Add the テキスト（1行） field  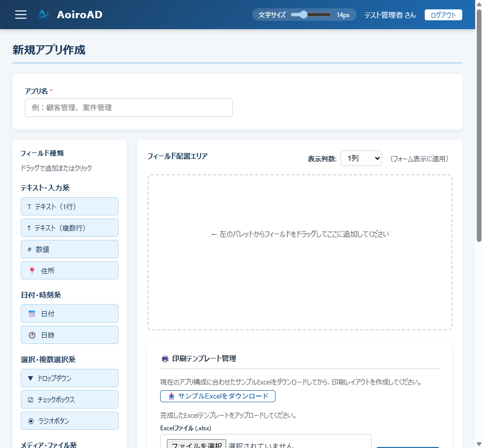click(70, 206)
